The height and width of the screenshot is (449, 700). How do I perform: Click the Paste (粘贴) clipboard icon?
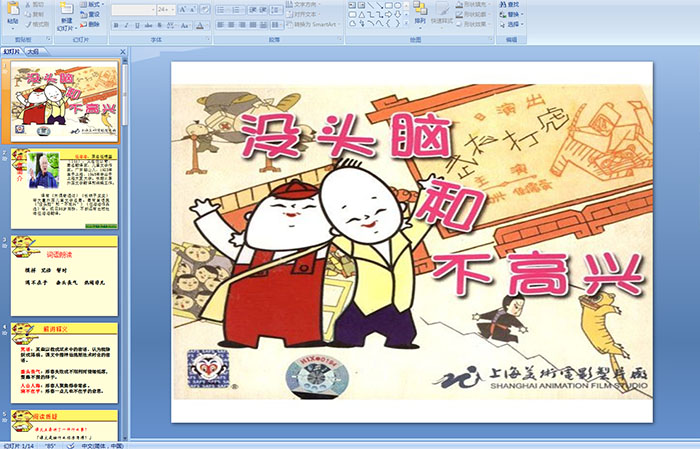13,10
